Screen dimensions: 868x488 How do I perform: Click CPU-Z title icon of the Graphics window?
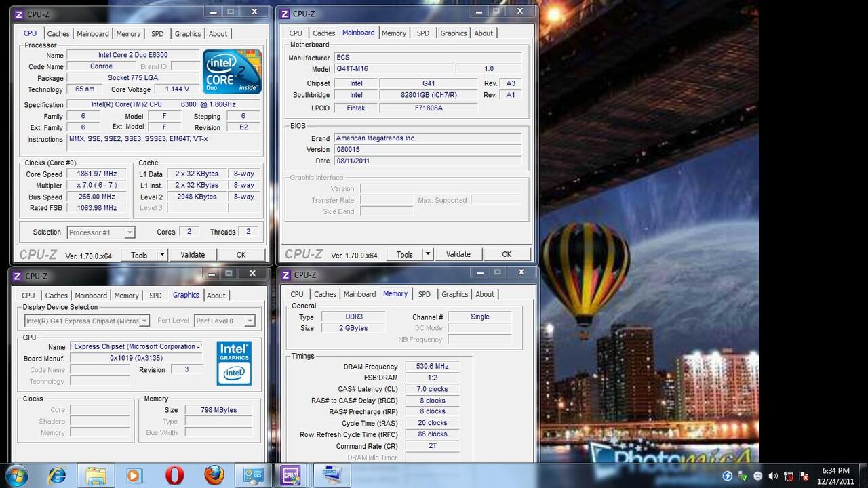coord(18,276)
